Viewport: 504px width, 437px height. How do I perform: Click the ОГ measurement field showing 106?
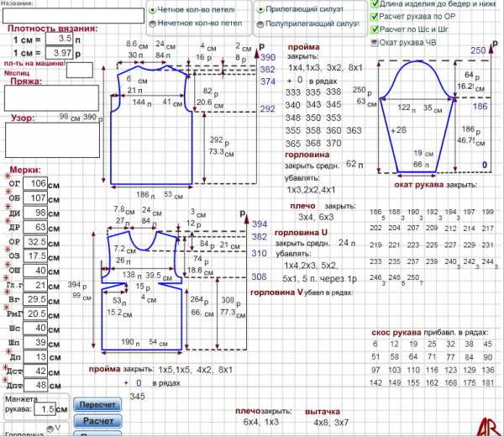(x=34, y=183)
